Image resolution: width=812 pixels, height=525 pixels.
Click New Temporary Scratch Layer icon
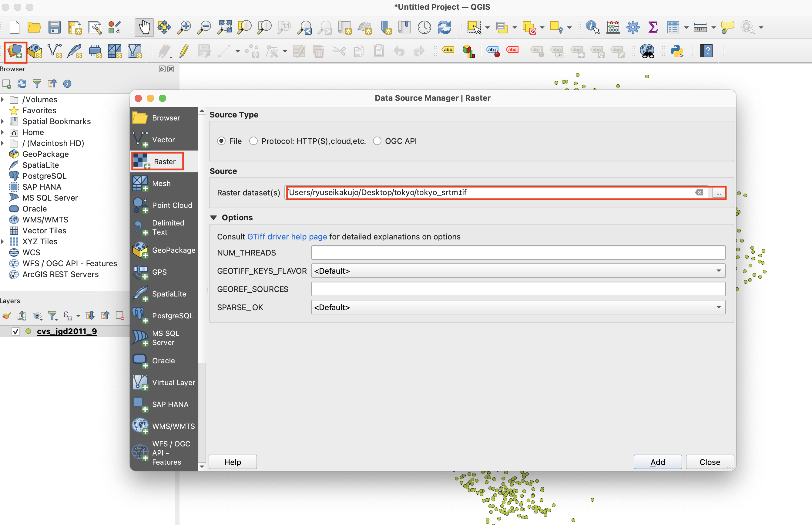(x=95, y=52)
